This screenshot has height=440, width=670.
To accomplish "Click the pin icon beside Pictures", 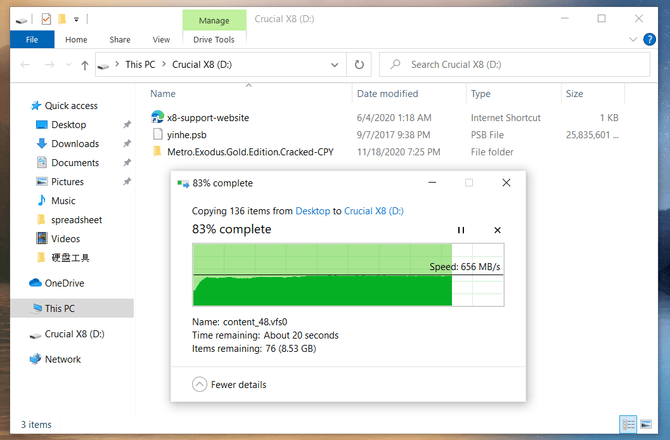I will 127,182.
